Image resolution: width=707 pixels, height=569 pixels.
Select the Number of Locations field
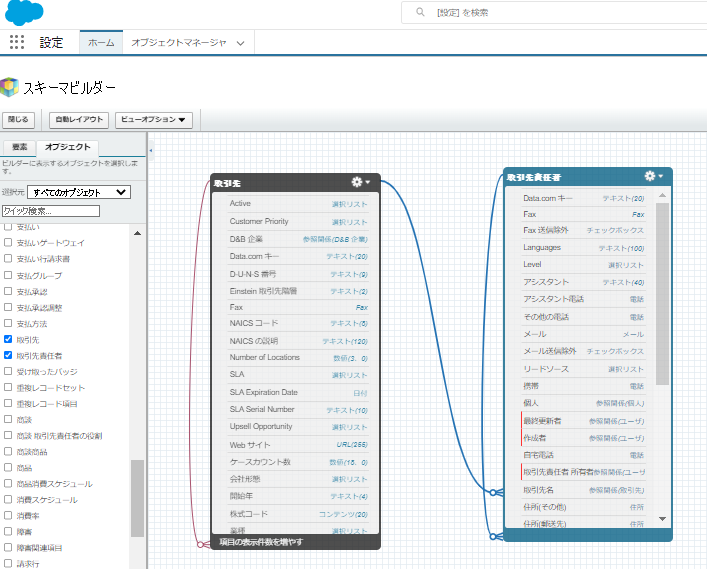coord(298,358)
